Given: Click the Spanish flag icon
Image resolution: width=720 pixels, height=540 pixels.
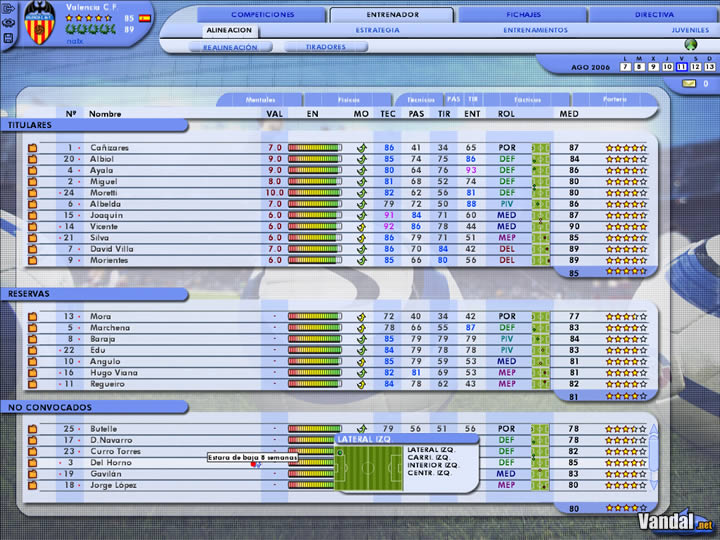Looking at the screenshot, I should tap(145, 18).
